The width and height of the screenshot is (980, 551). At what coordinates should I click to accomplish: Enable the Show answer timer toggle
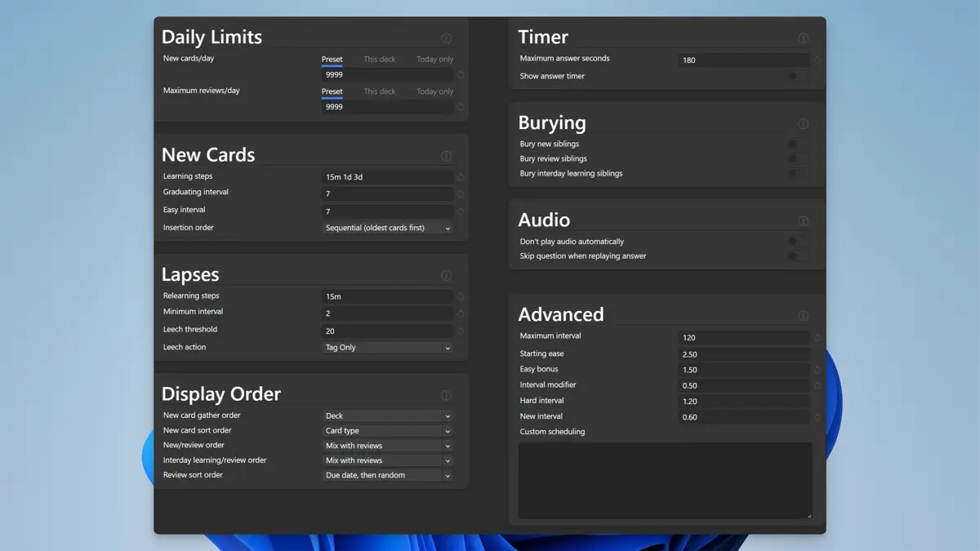(x=798, y=76)
